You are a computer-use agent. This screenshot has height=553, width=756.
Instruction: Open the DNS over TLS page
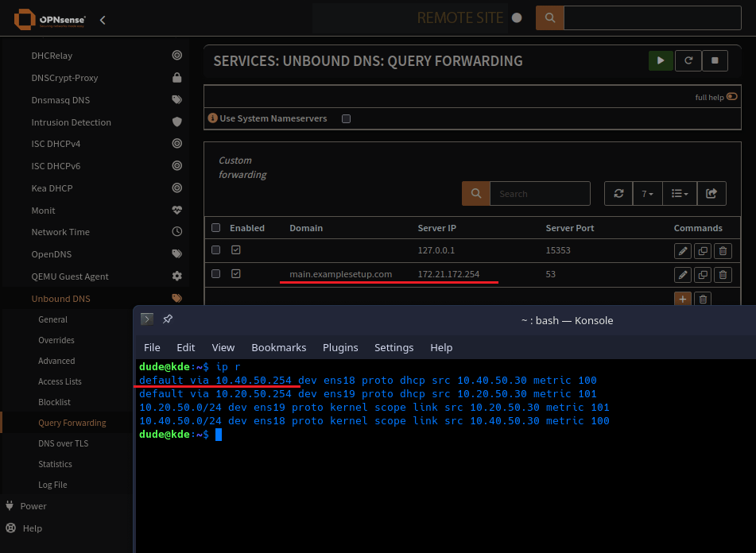click(63, 443)
